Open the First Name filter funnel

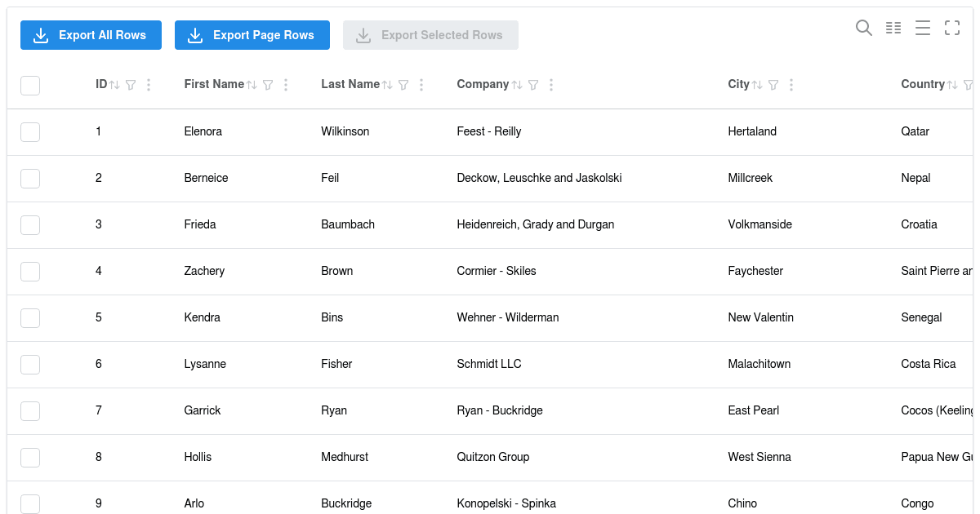pos(267,84)
